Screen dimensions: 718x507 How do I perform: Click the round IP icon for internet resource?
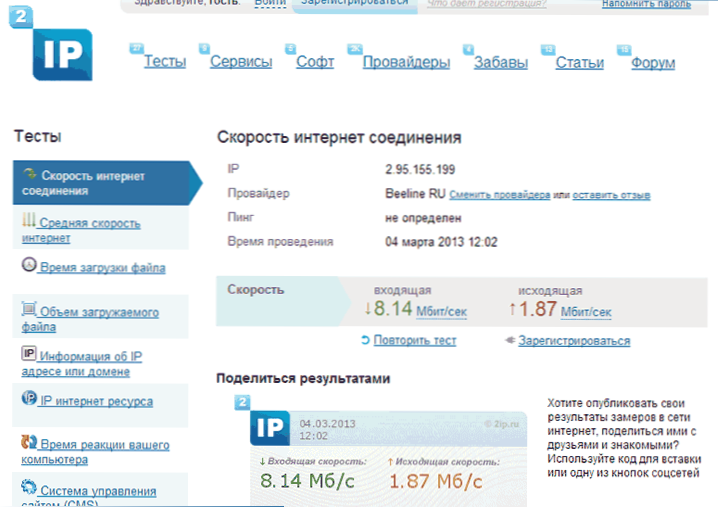(29, 398)
